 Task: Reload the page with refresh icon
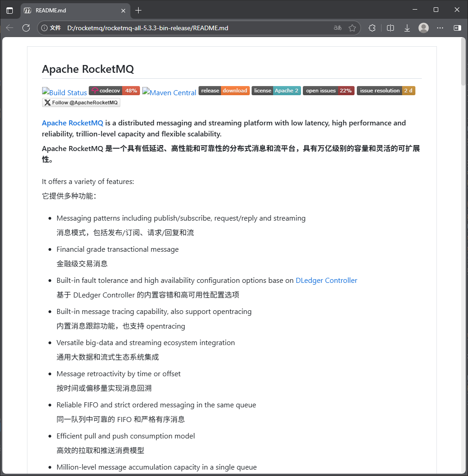pyautogui.click(x=26, y=28)
